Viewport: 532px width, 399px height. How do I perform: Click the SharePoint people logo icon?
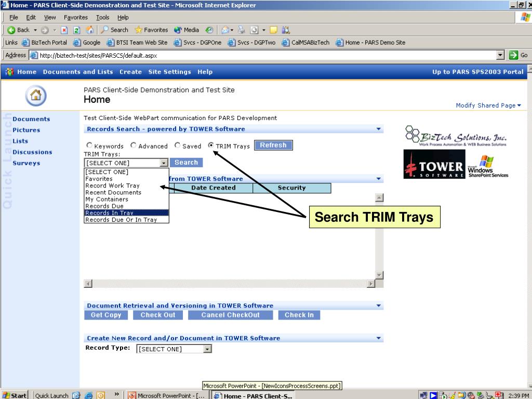pos(9,72)
